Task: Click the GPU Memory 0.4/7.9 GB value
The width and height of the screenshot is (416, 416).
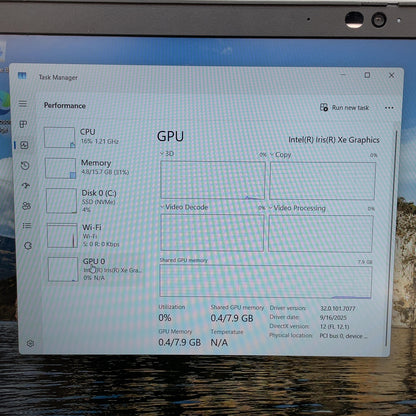Action: point(180,342)
